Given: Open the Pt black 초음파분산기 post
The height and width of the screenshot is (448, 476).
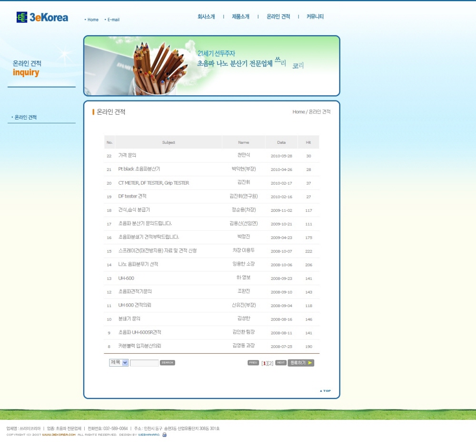Looking at the screenshot, I should tap(139, 169).
